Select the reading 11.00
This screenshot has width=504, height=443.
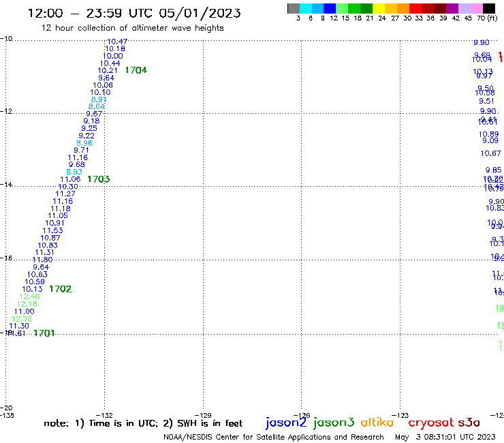pyautogui.click(x=24, y=311)
